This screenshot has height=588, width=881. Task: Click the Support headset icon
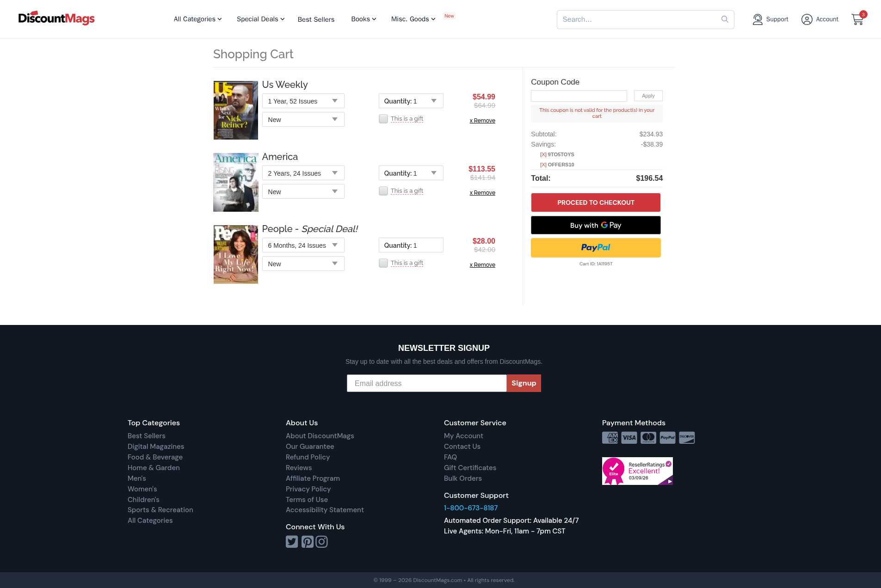[x=757, y=19]
